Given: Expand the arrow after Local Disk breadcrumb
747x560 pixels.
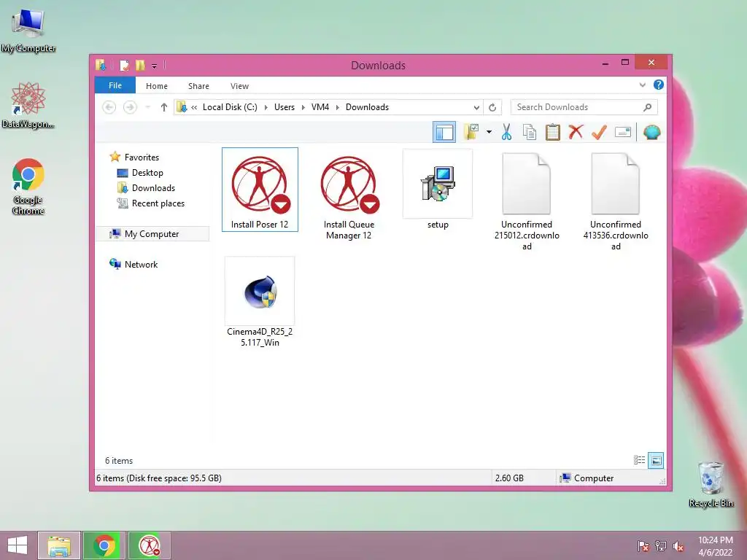Looking at the screenshot, I should pos(266,107).
